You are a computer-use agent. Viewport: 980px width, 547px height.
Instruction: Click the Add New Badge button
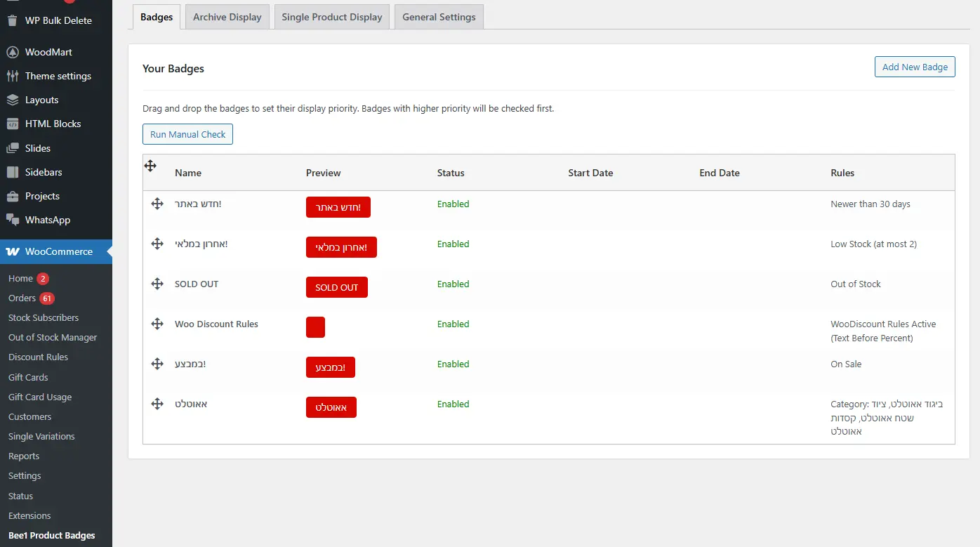tap(915, 67)
